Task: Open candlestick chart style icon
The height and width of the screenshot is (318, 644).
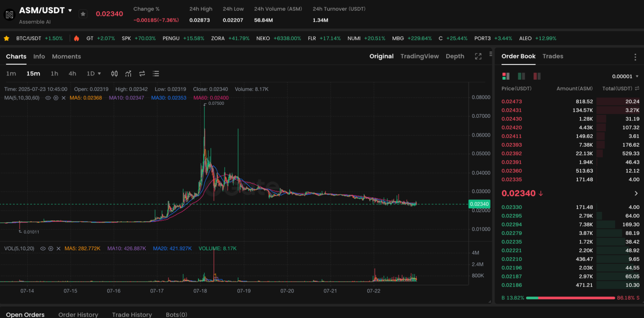Action: pyautogui.click(x=114, y=74)
